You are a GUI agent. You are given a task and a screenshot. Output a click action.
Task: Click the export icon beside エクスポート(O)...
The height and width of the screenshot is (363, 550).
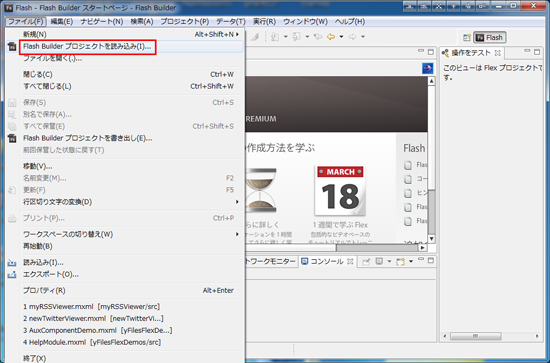12,274
